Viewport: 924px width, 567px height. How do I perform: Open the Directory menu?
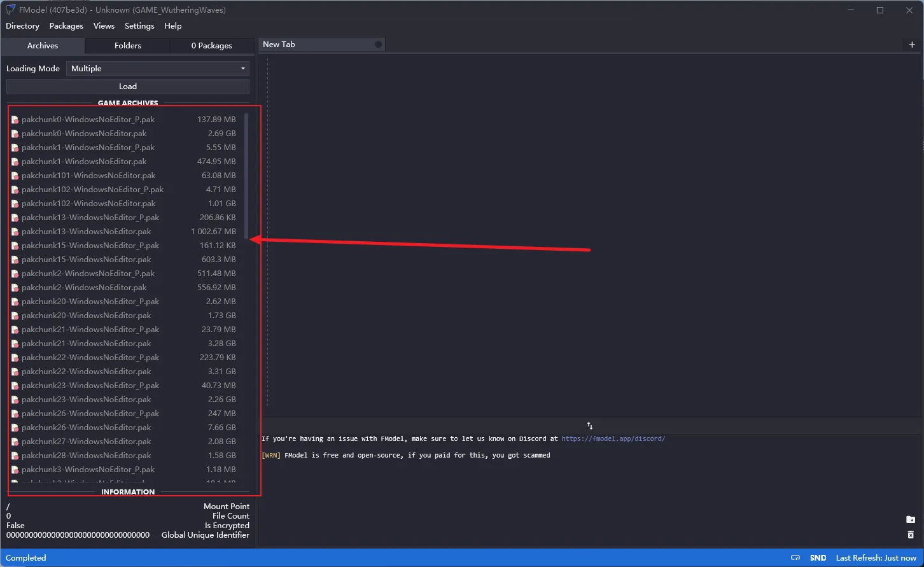(22, 26)
